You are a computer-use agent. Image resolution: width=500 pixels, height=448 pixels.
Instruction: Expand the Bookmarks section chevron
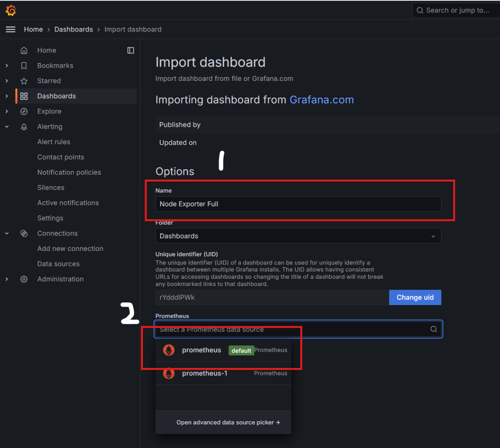(7, 66)
